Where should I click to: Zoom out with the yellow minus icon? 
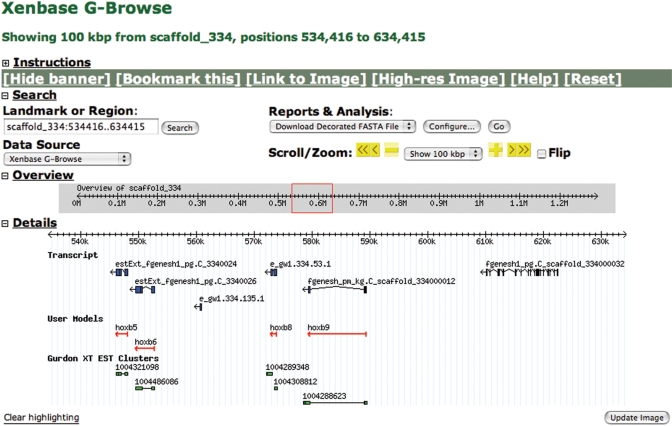392,151
